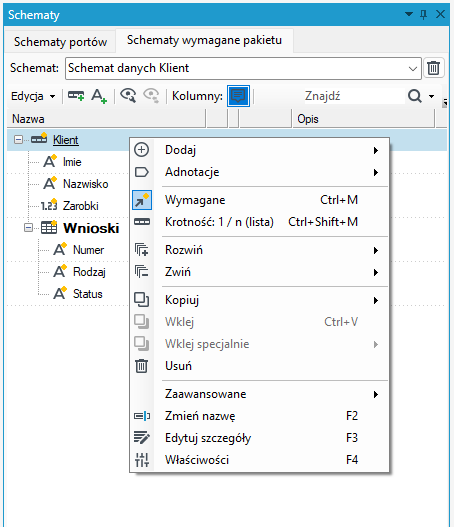Open the Rozwiń submenu
Image resolution: width=454 pixels, height=527 pixels.
259,250
